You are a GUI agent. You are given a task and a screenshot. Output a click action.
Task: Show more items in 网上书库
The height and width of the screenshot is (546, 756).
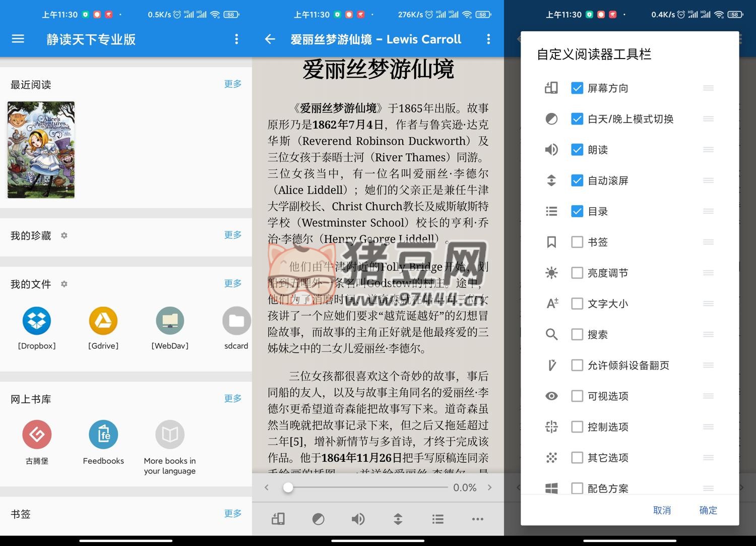coord(232,398)
